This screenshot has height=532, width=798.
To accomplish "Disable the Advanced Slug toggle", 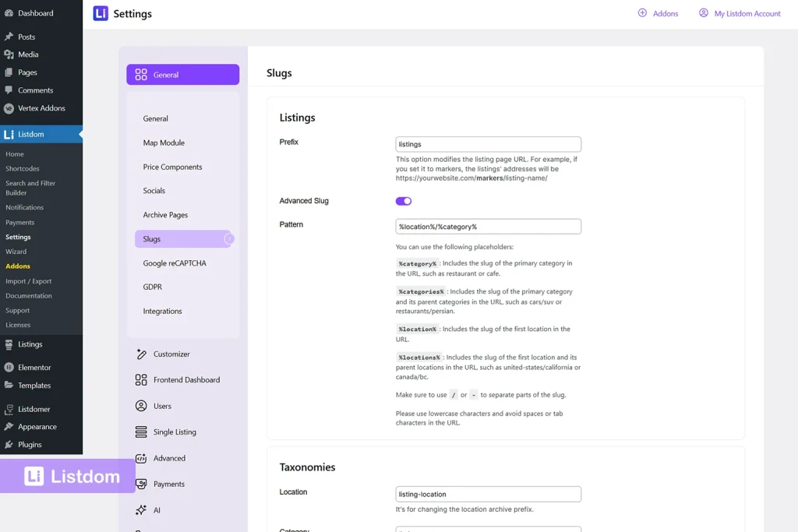I will pyautogui.click(x=403, y=200).
